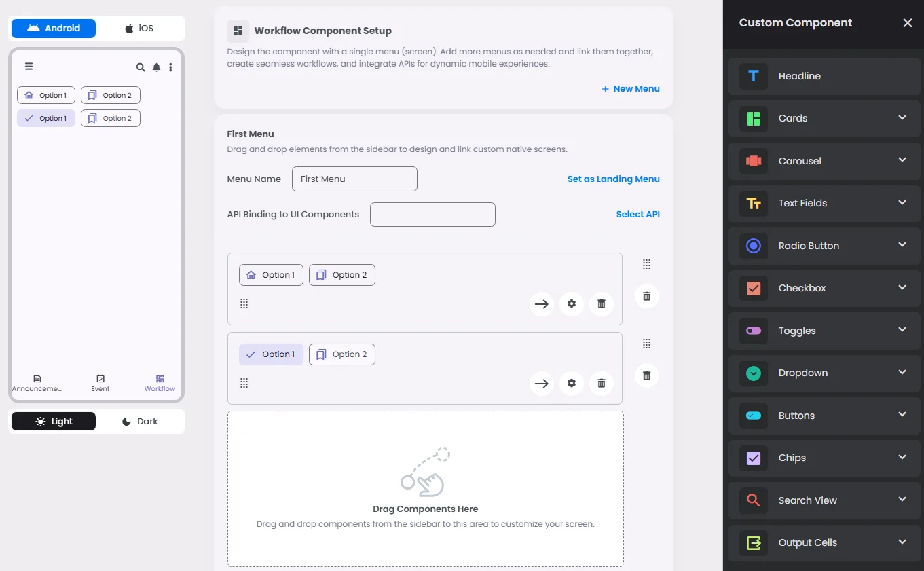Click the three-dot menu in phone preview
This screenshot has height=571, width=924.
(170, 67)
